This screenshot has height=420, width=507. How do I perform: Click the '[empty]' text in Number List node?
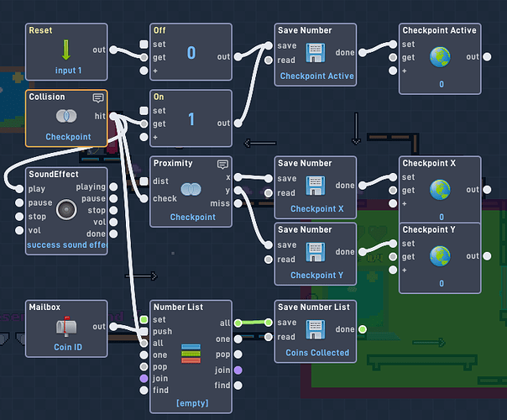(x=192, y=403)
